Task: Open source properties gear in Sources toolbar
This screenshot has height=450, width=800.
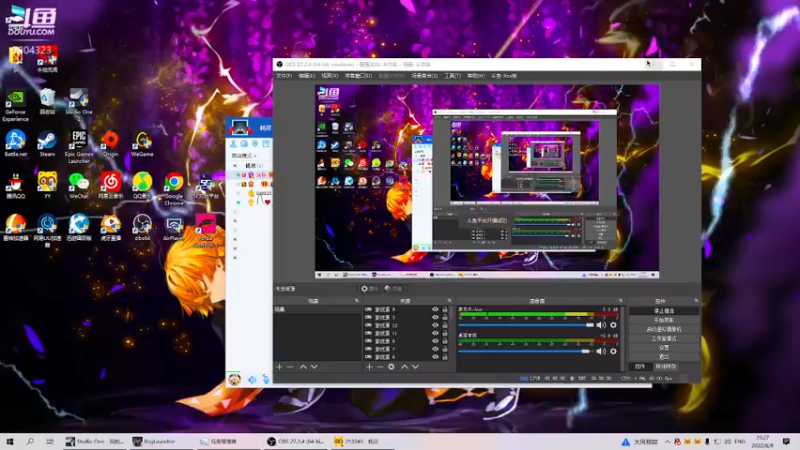Action: 391,366
